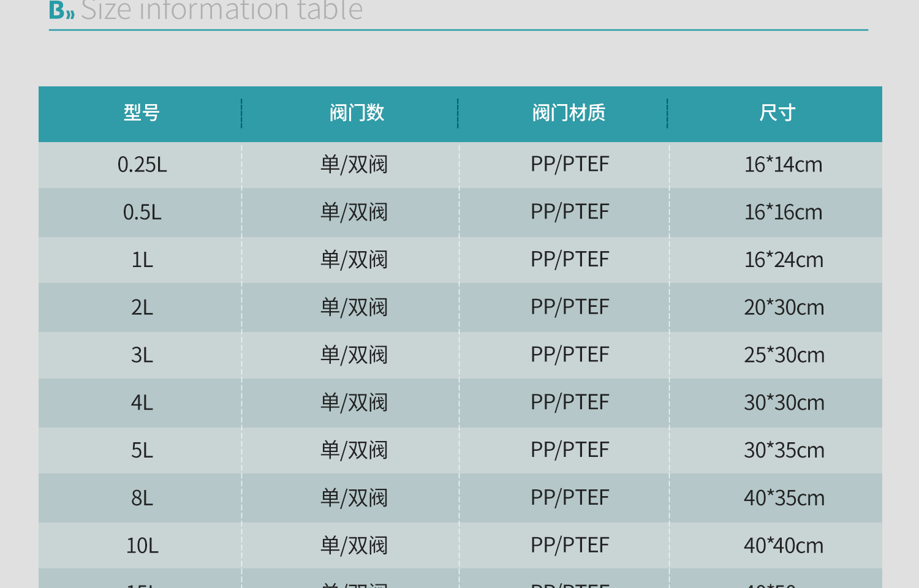Click the Size information table heading
Screen dimensions: 919x588
coord(225,10)
